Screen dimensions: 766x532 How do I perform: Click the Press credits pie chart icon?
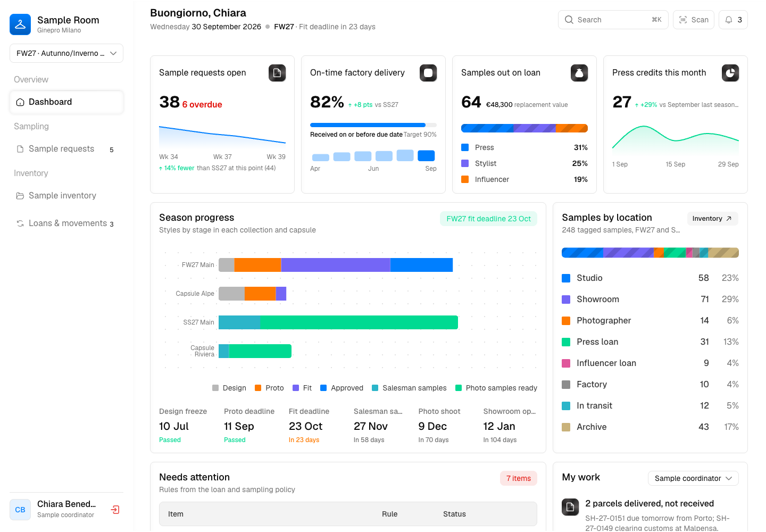pos(730,73)
